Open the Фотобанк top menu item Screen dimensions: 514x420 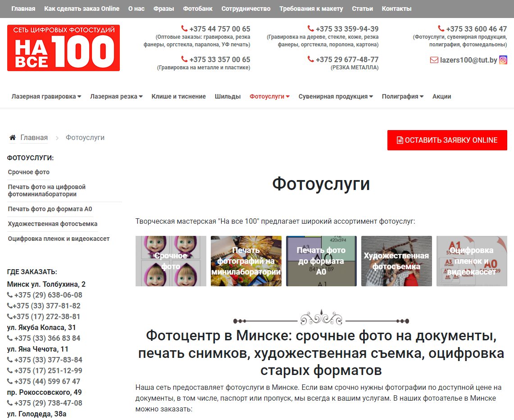(x=198, y=9)
